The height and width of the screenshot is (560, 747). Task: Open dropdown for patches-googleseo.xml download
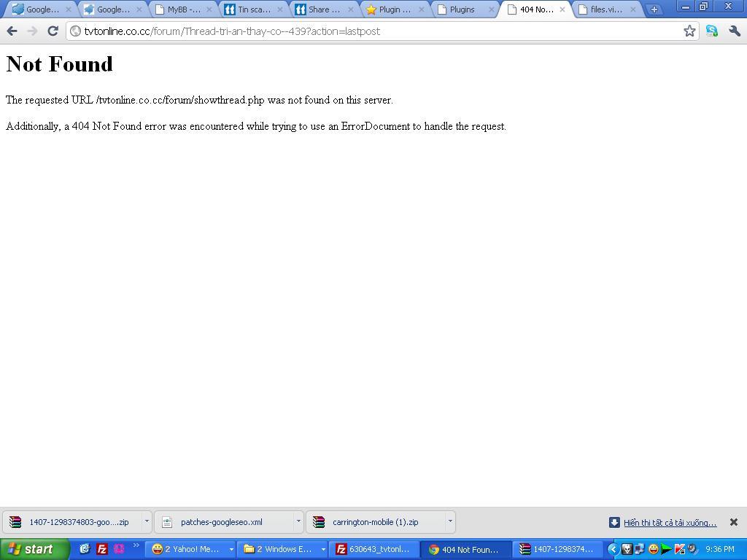298,521
